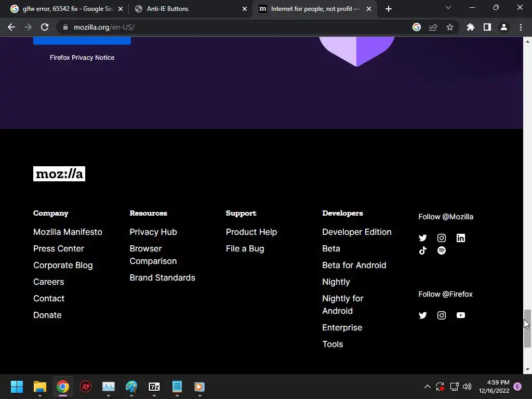Open the Windows Start menu
This screenshot has height=399, width=532.
pos(17,387)
